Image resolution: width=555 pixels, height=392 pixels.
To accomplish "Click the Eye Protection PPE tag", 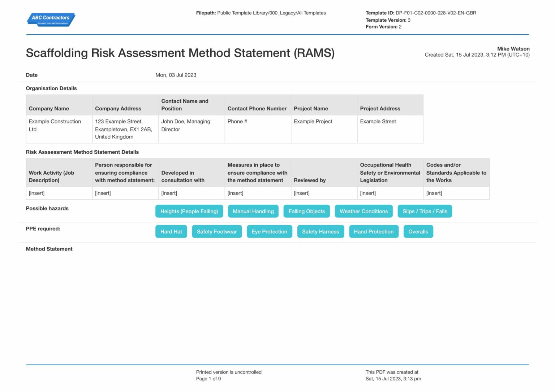I will tap(269, 232).
